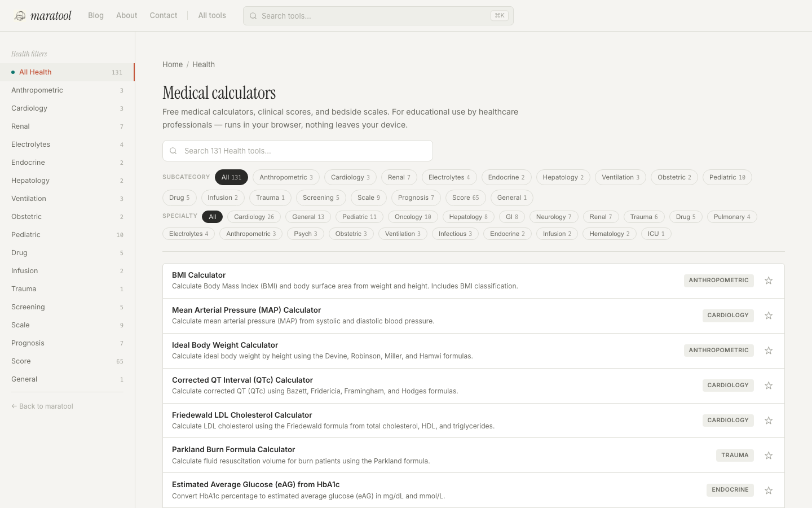Star the Mean Arterial Pressure Calculator

(x=769, y=316)
